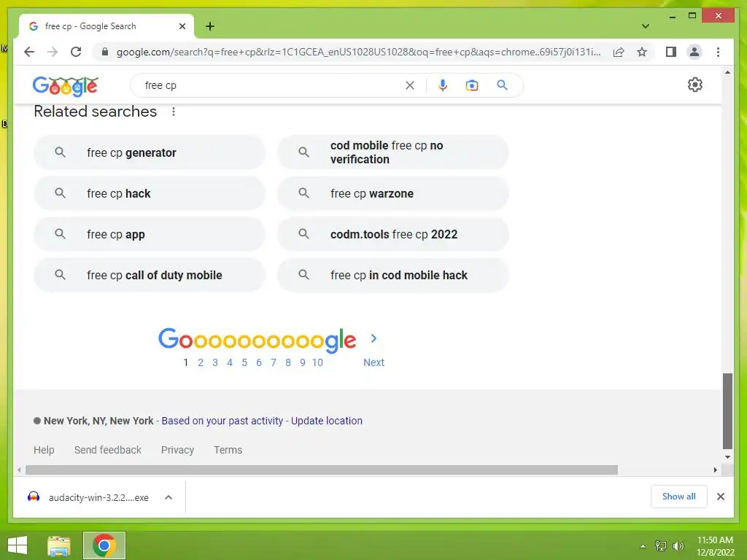Select related search free cp warzone
The height and width of the screenshot is (560, 747).
pos(393,193)
